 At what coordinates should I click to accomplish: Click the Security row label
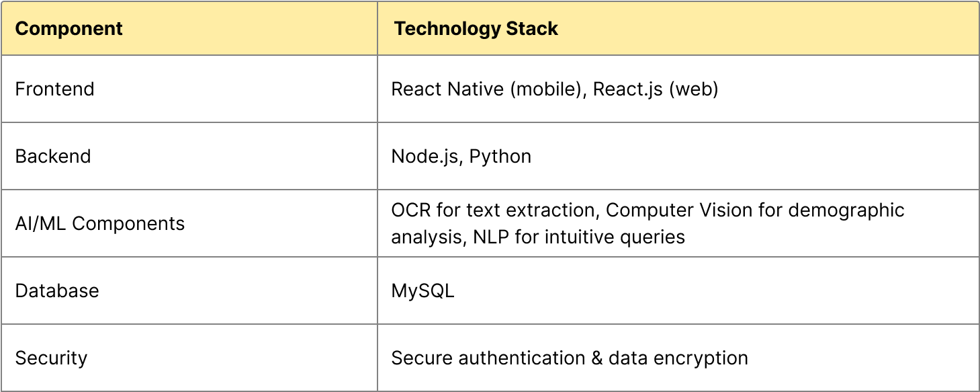51,358
